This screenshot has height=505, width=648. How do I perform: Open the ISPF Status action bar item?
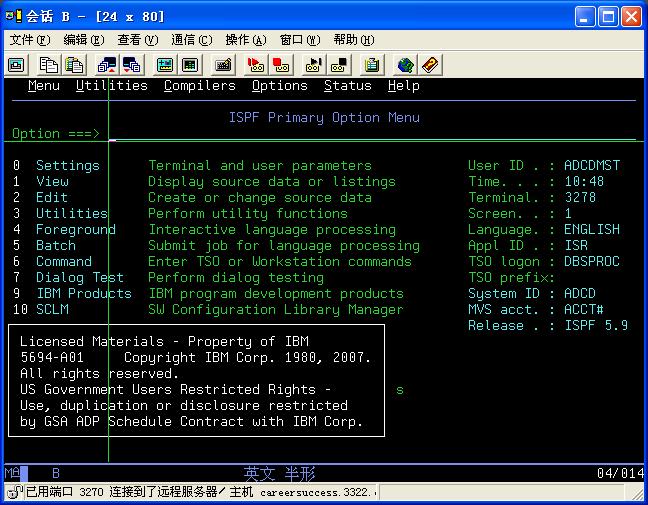tap(348, 86)
